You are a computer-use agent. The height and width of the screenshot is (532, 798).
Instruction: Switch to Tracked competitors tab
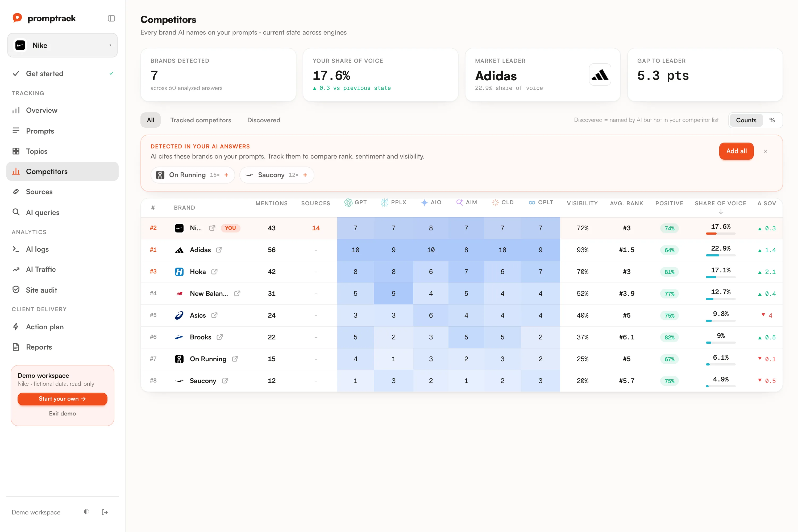(201, 120)
